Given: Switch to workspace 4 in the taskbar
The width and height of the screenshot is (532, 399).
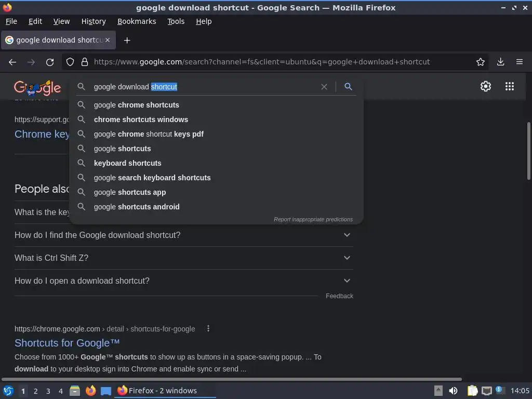Looking at the screenshot, I should [x=61, y=391].
